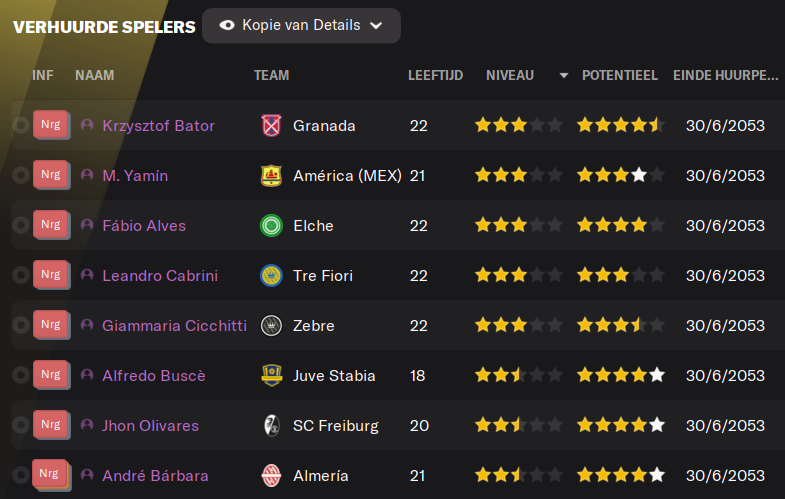Click Krzysztof Bator's Nrg status icon
Screen dimensions: 785x499
51,125
